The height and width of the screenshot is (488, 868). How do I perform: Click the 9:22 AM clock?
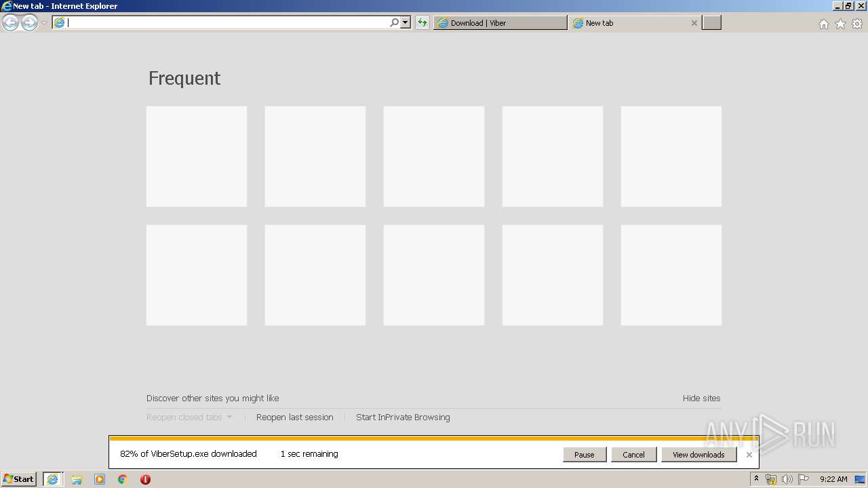[833, 479]
